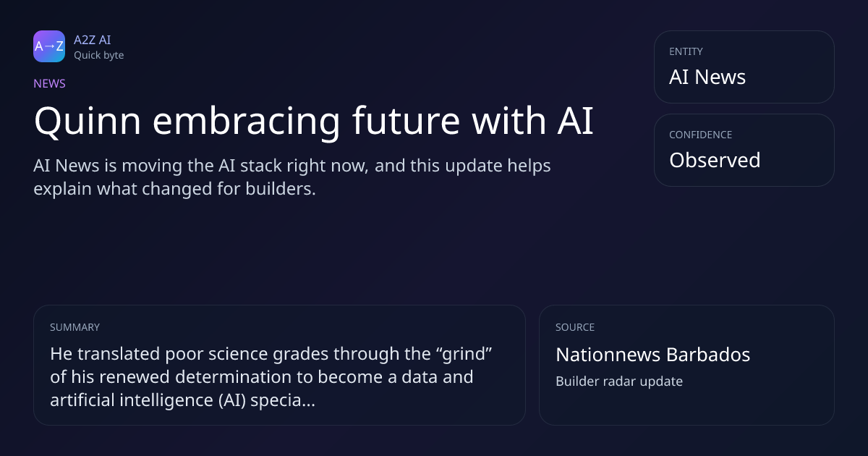
Task: Click the ENTITY label text
Action: click(x=686, y=51)
